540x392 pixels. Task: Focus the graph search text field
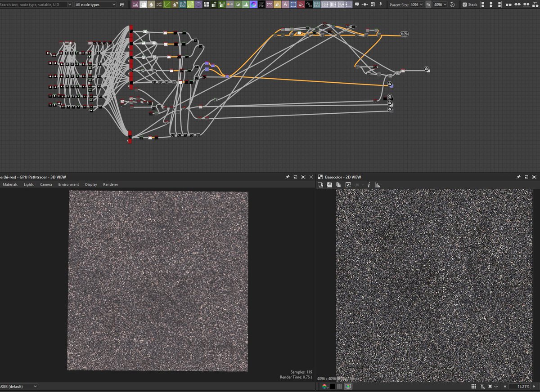pos(32,4)
